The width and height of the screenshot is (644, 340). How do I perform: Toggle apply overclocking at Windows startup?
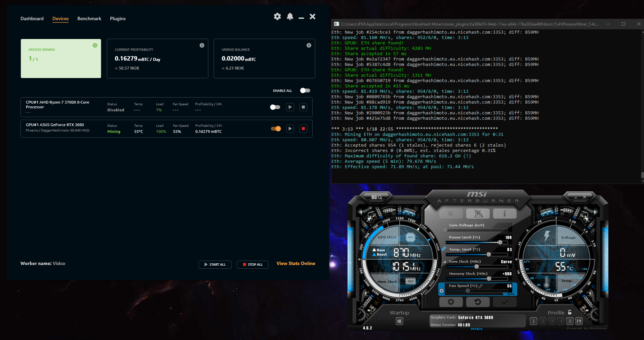(x=399, y=321)
